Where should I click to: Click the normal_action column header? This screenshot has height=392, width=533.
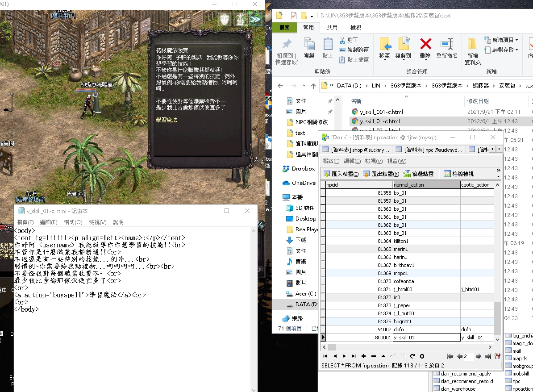(x=427, y=185)
